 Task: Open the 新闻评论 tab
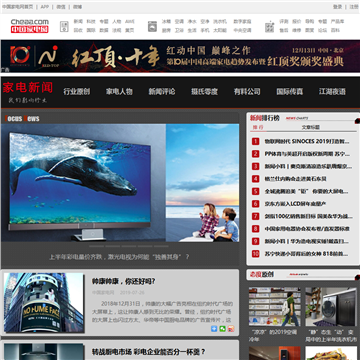point(162,92)
